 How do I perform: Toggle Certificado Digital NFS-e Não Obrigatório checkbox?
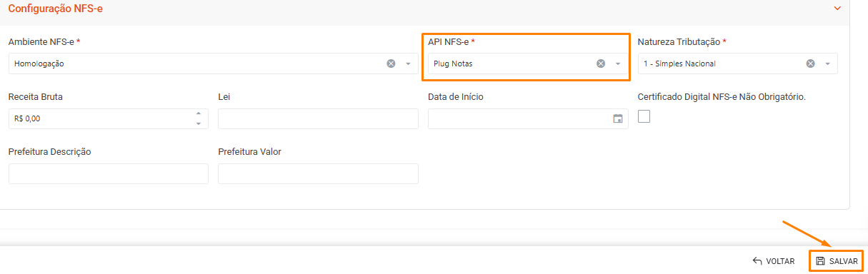pyautogui.click(x=644, y=116)
